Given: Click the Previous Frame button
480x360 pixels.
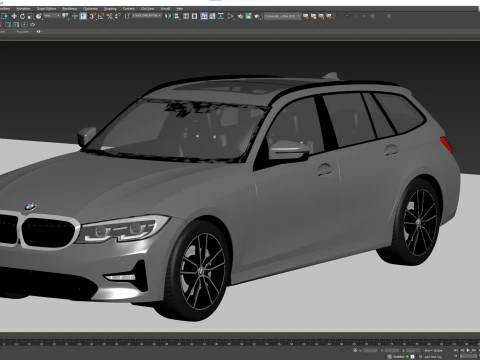Looking at the screenshot, I should tap(462, 350).
